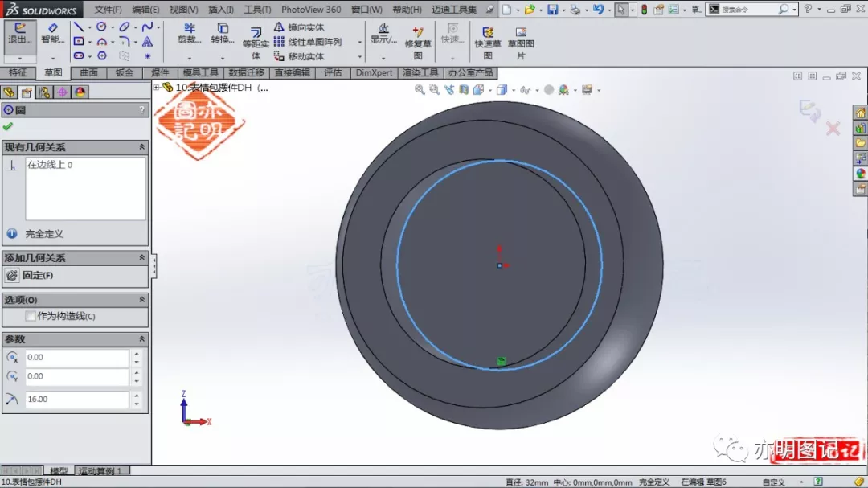Select the sketch Point tool

coord(147,56)
